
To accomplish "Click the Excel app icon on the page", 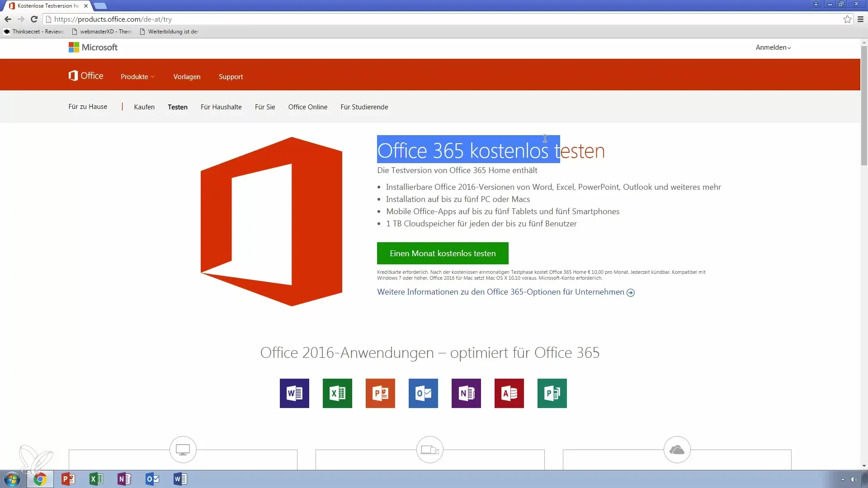I will (x=337, y=393).
